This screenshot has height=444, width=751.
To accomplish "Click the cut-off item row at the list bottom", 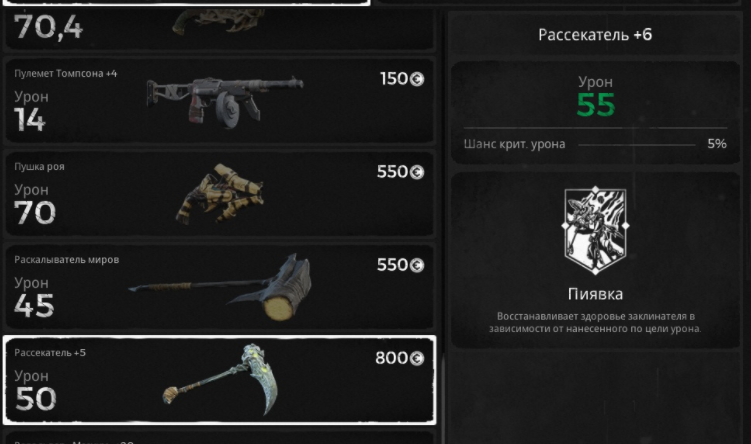I will point(219,438).
